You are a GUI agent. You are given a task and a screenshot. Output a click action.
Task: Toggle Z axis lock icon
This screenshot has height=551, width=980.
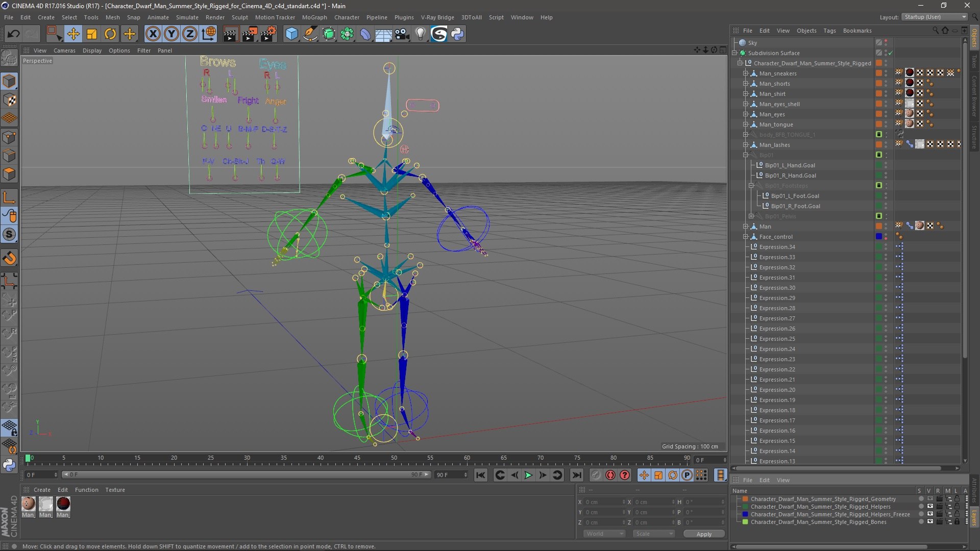click(190, 34)
